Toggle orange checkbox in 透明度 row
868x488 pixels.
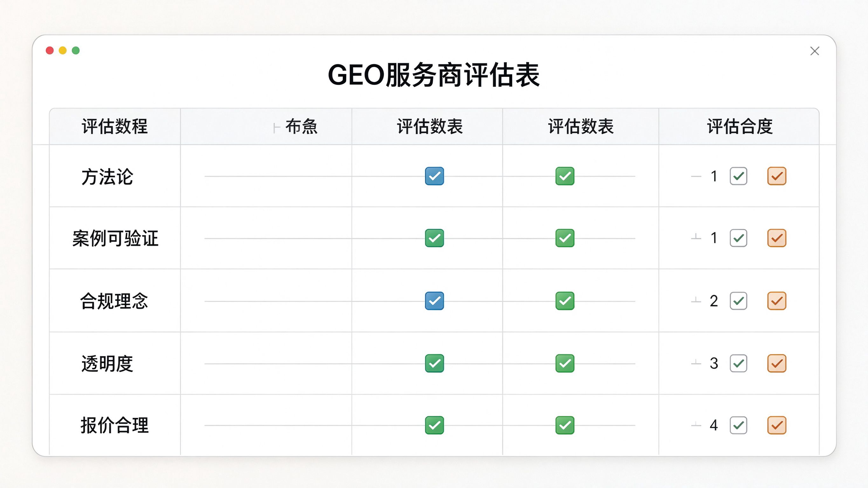pos(777,363)
